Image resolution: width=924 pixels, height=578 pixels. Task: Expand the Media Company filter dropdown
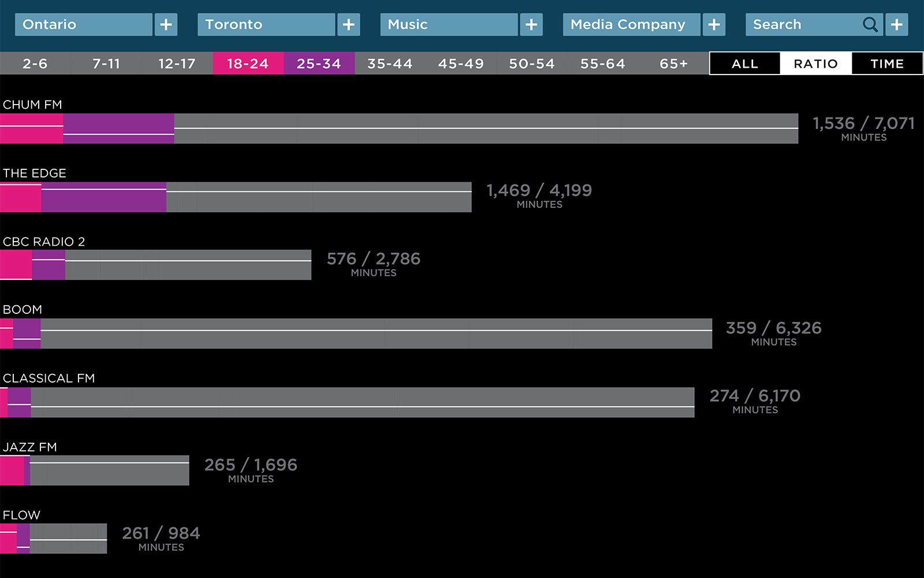click(631, 25)
